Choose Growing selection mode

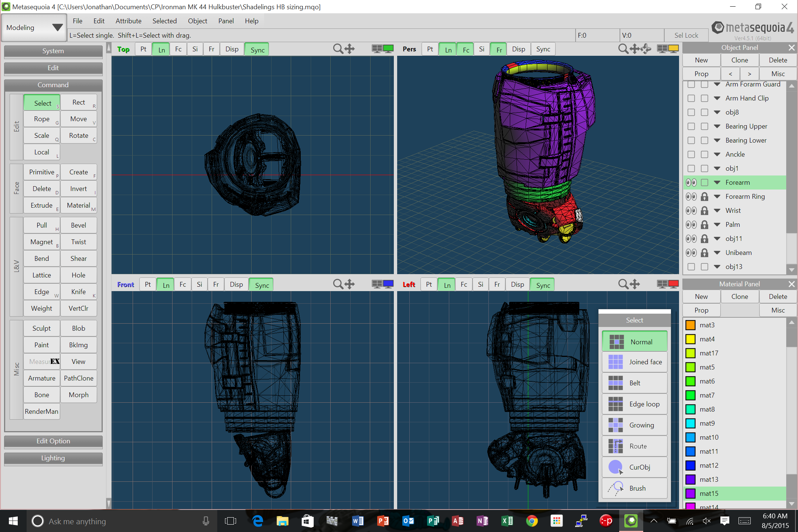pyautogui.click(x=634, y=425)
